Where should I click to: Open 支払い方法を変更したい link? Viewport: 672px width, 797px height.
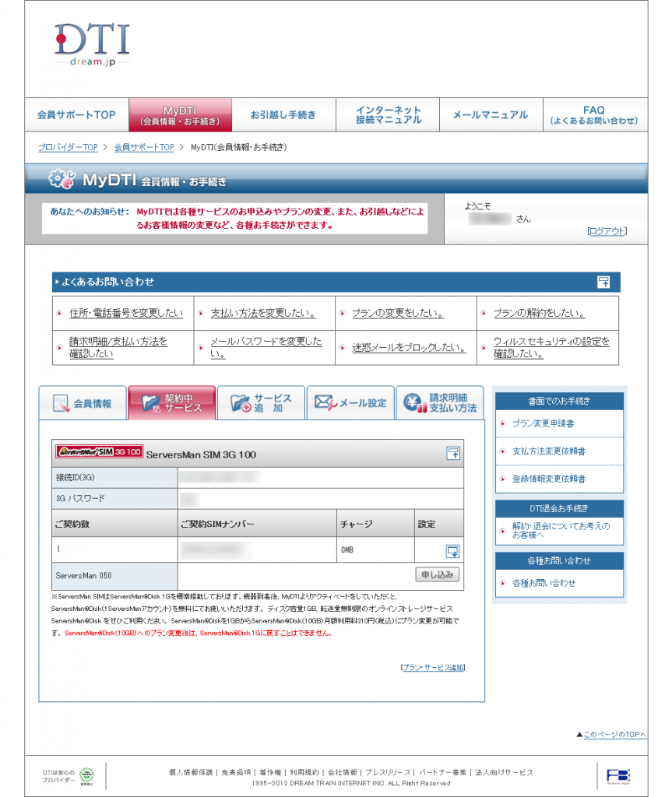point(263,313)
